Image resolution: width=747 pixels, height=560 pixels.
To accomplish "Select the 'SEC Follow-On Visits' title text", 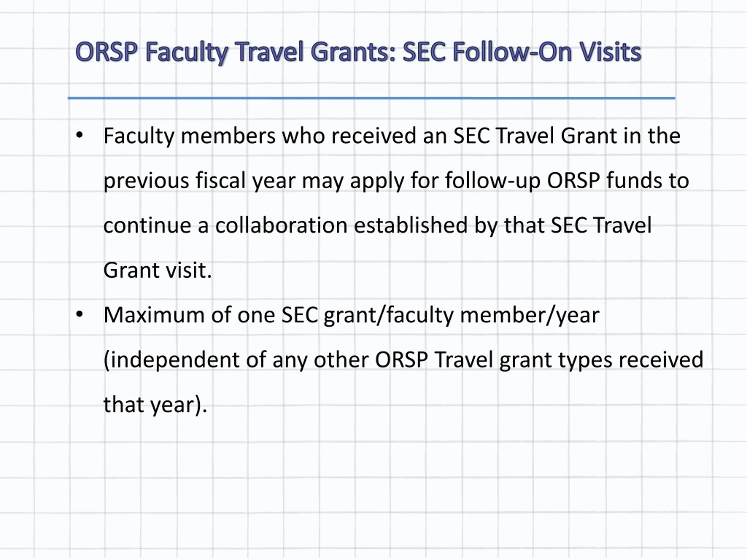I will point(522,52).
